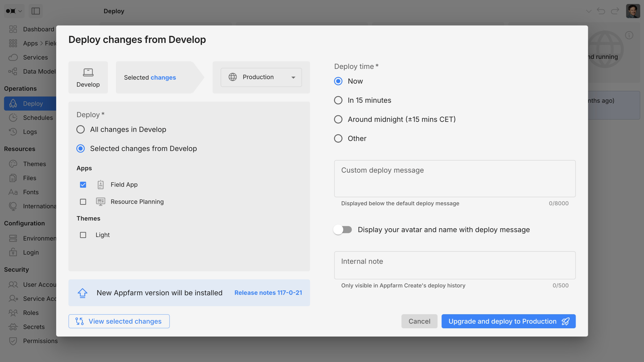Click the Secrets icon in sidebar

coord(13,327)
